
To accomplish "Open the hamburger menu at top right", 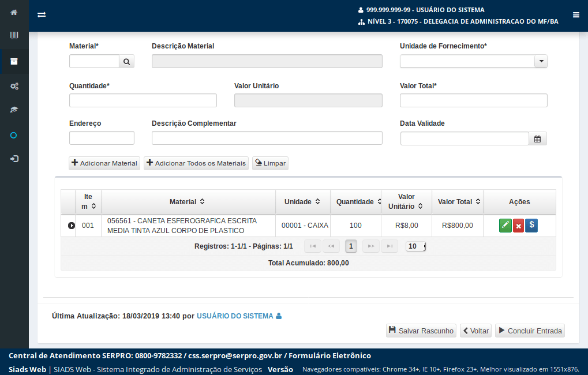I will [576, 15].
